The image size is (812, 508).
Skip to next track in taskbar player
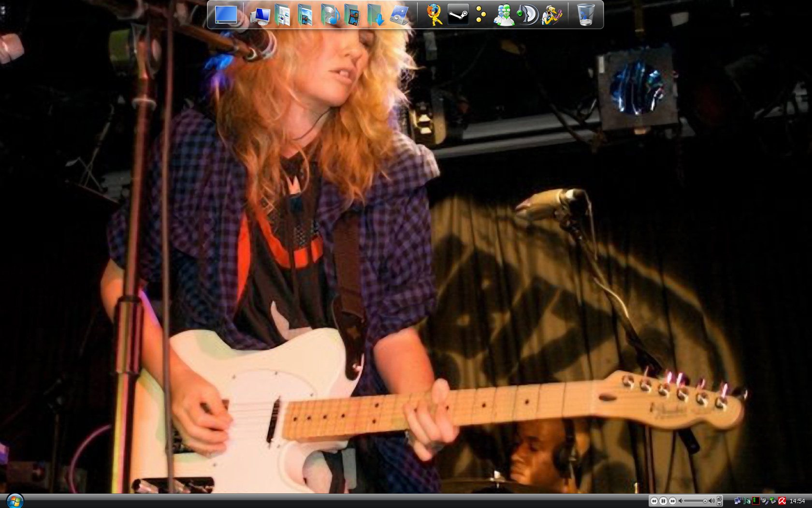pyautogui.click(x=672, y=501)
